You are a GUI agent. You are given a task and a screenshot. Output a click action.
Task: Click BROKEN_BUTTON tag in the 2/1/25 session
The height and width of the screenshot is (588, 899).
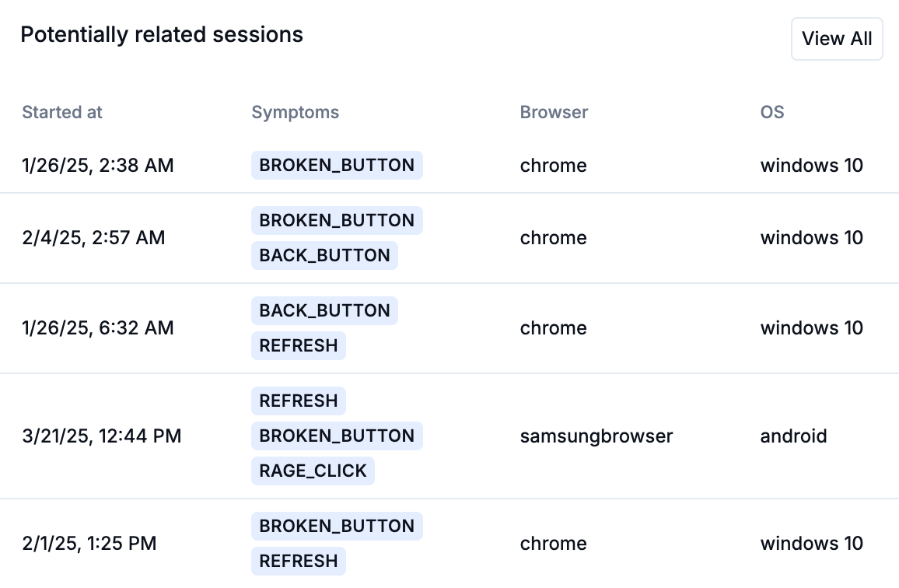pos(337,526)
